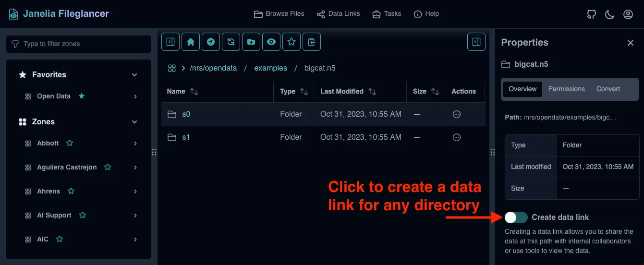Refresh the file list
This screenshot has height=265, width=644.
(x=231, y=42)
